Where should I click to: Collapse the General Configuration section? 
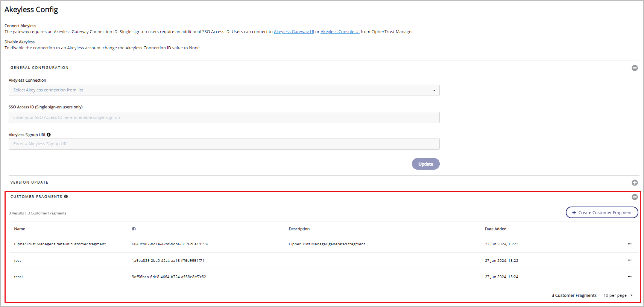coord(635,68)
